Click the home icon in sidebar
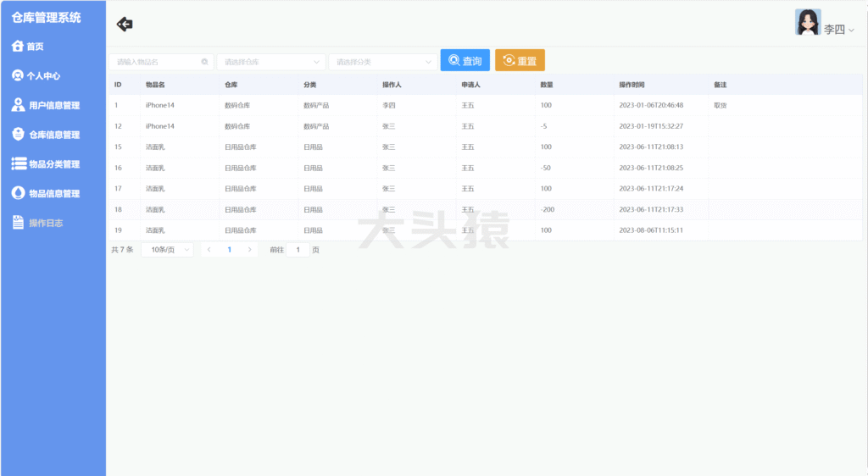Image resolution: width=868 pixels, height=476 pixels. [18, 47]
